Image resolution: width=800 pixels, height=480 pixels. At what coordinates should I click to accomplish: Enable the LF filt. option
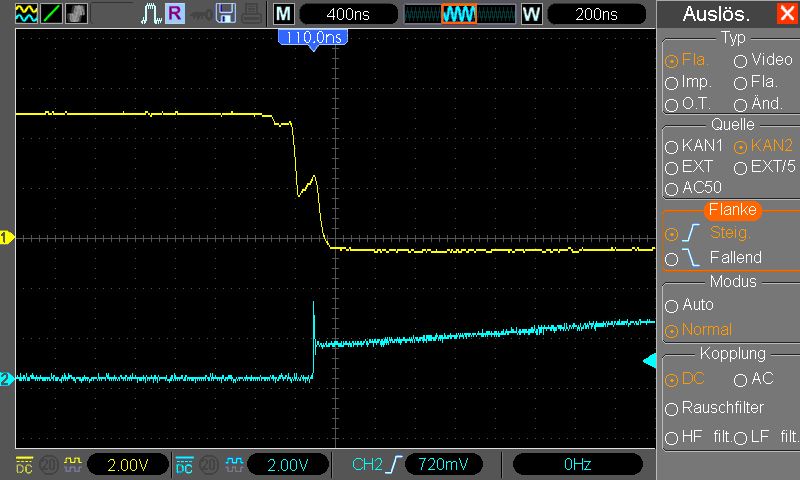click(766, 437)
